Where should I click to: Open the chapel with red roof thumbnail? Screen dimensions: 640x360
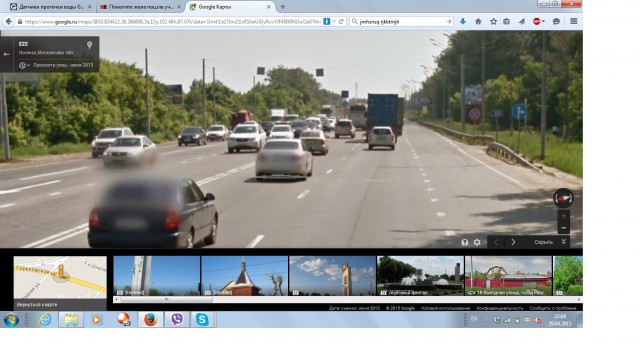pyautogui.click(x=244, y=276)
